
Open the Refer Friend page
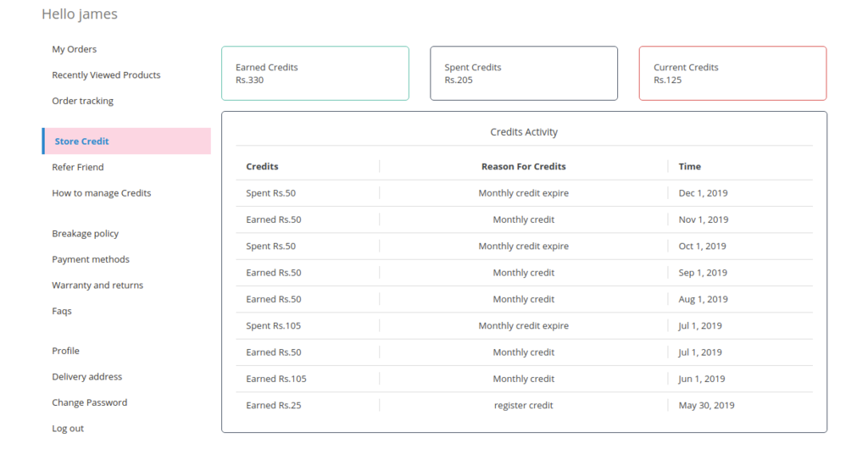click(x=77, y=167)
